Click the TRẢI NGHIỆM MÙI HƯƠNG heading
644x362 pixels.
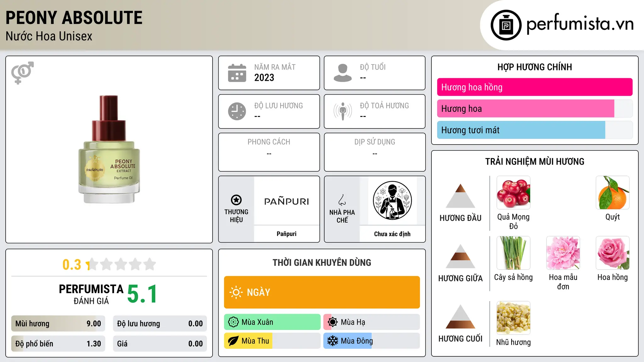coord(535,162)
